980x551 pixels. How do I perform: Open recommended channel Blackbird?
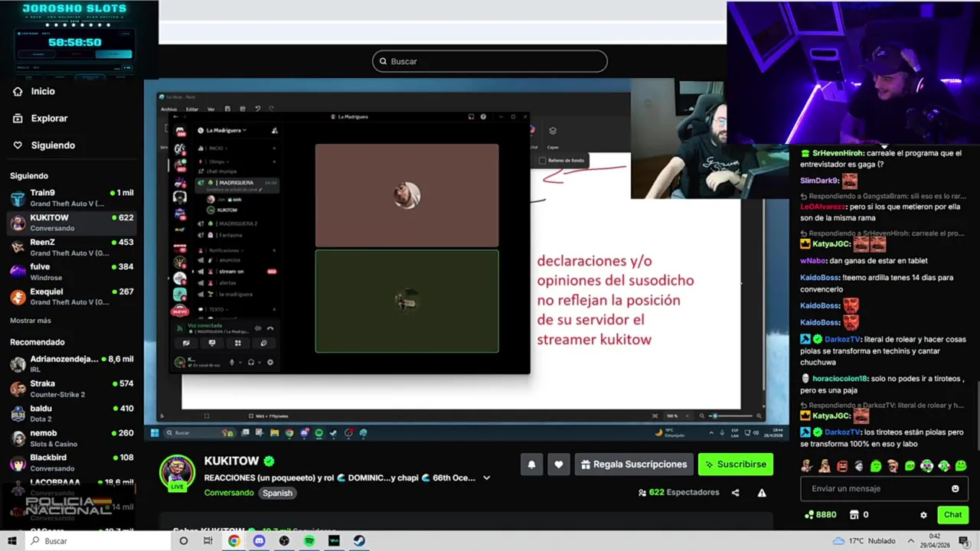point(71,462)
